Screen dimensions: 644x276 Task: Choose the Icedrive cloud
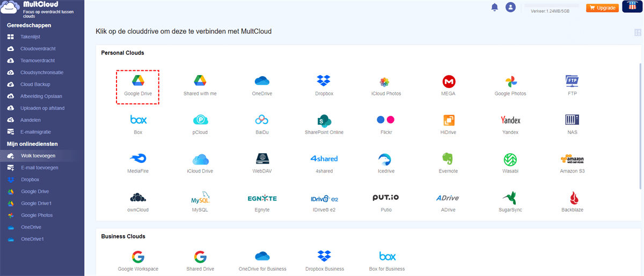[386, 163]
